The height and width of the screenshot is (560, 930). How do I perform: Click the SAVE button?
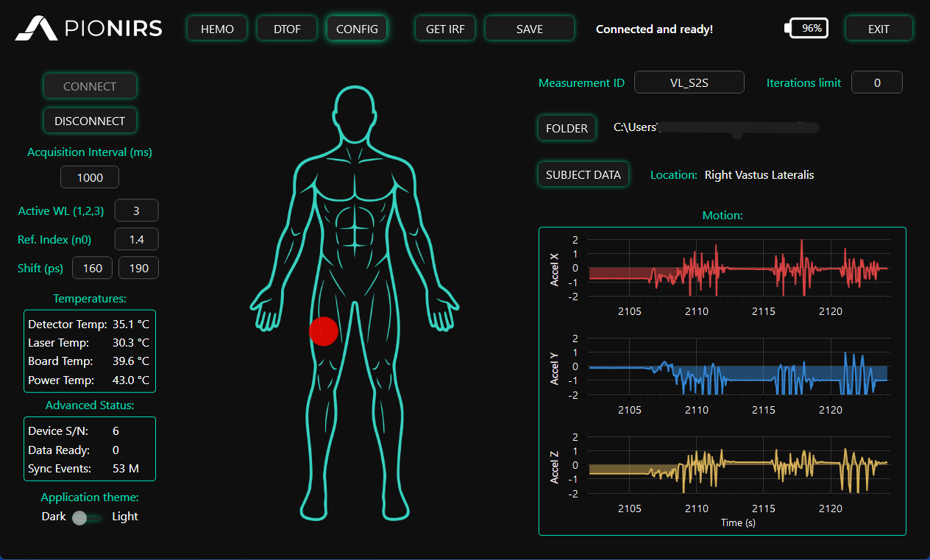(530, 29)
